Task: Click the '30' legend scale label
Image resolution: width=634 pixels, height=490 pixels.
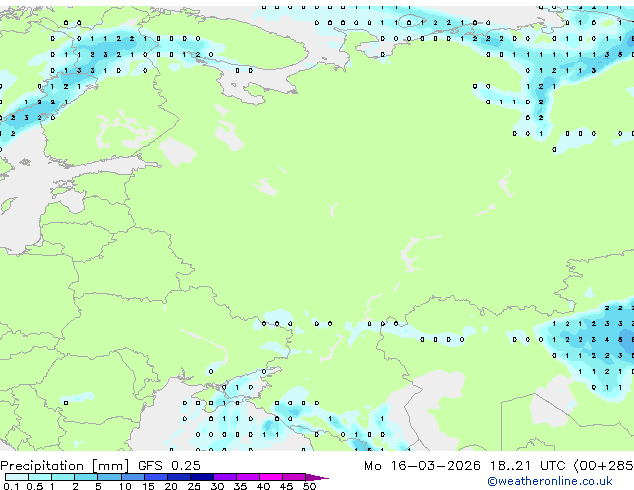Action: [217, 486]
